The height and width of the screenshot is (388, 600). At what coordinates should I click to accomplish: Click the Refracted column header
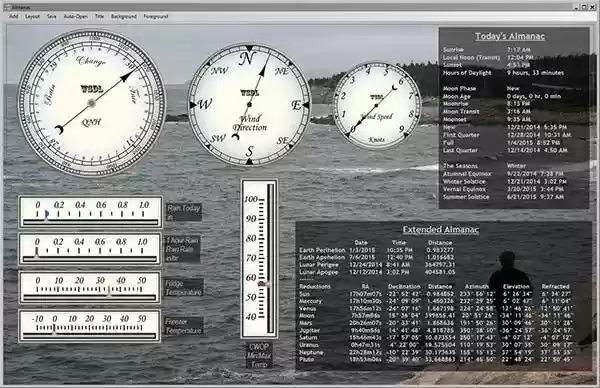point(556,286)
